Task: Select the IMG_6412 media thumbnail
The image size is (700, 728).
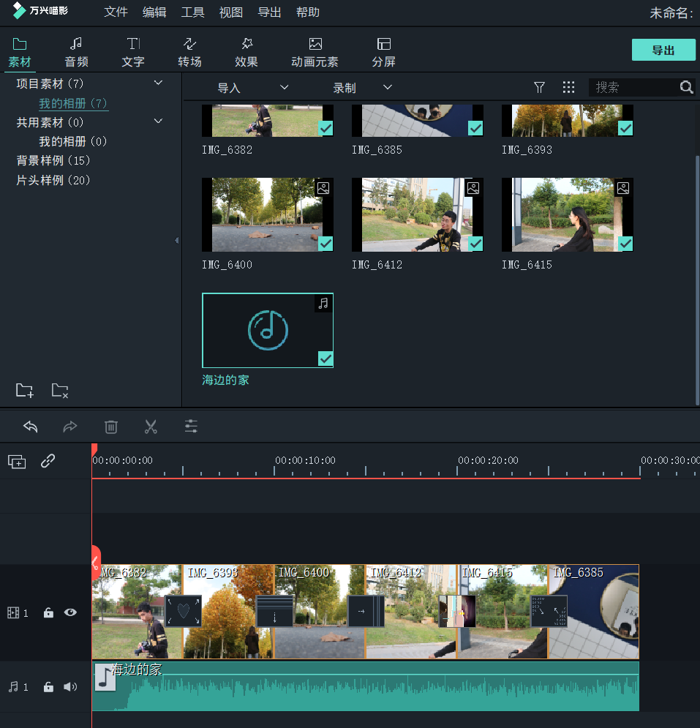Action: coord(417,214)
